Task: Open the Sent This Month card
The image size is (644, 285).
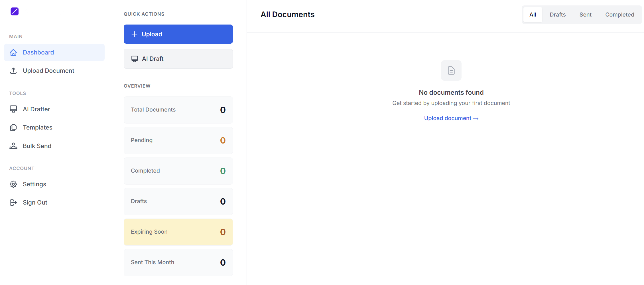Action: coord(178,262)
